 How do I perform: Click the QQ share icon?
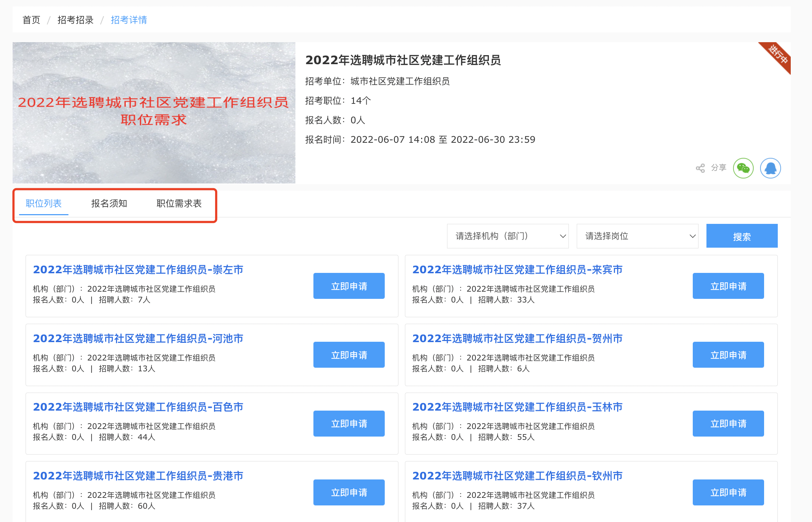coord(770,168)
